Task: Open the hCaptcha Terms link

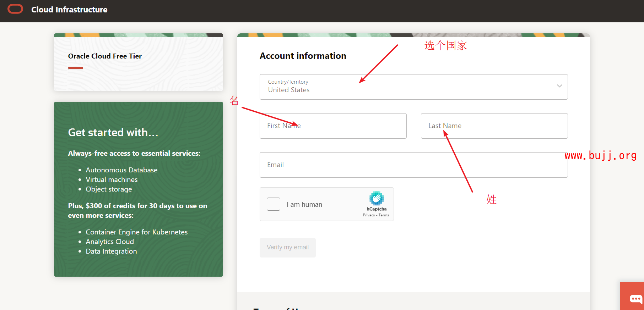Action: click(x=384, y=215)
